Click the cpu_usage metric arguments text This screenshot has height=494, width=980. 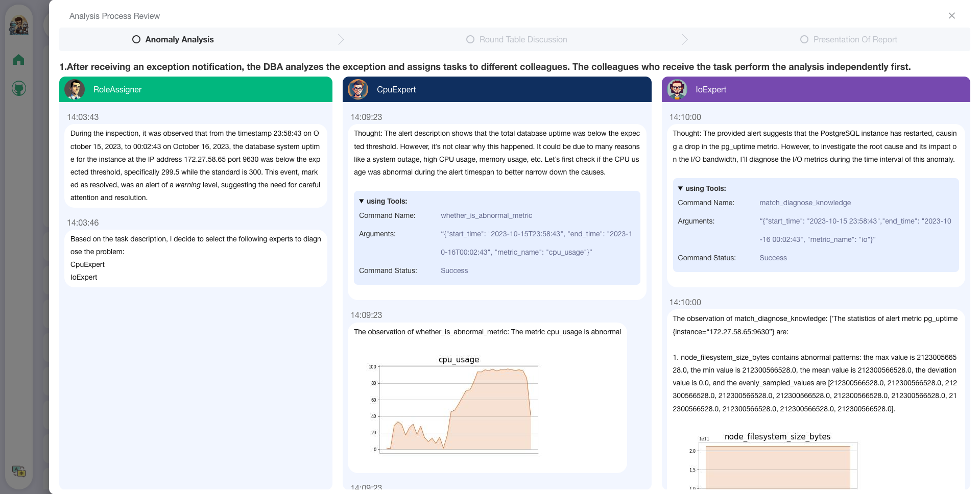tap(536, 243)
